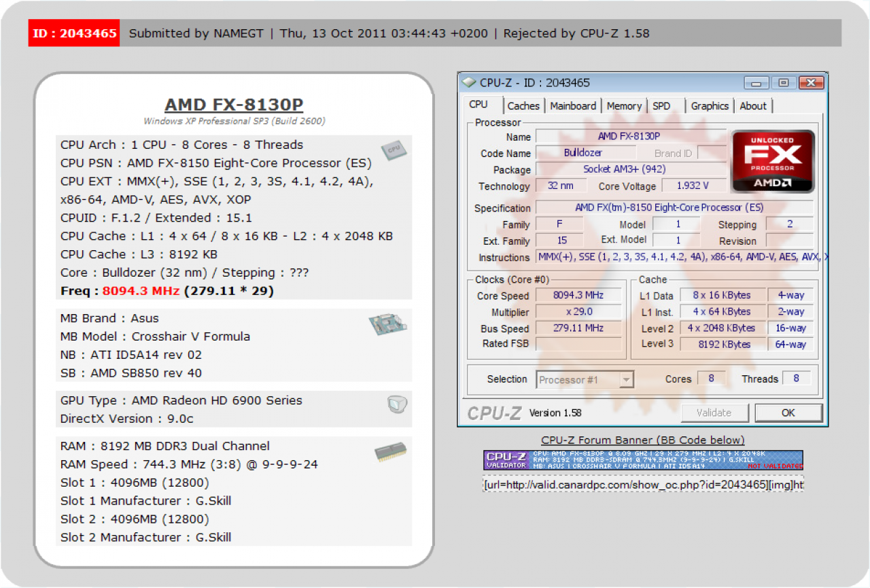Click the L1 Data value 8 x 16 KBytes

[x=722, y=296]
